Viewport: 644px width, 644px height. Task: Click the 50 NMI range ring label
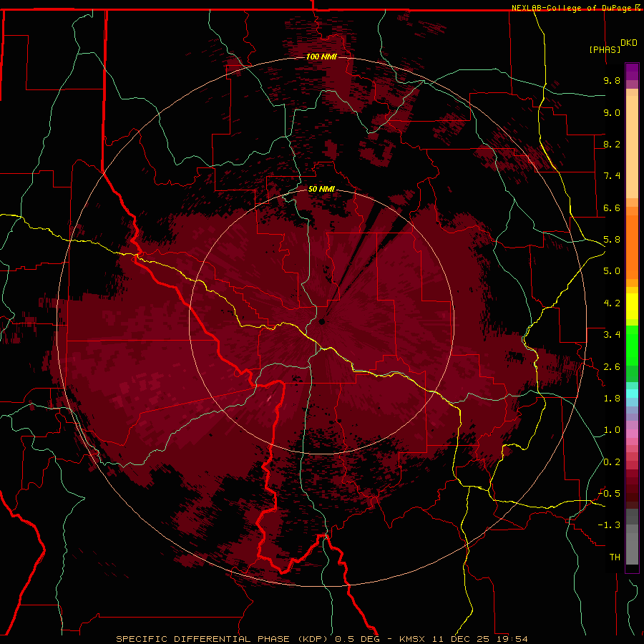pyautogui.click(x=321, y=189)
